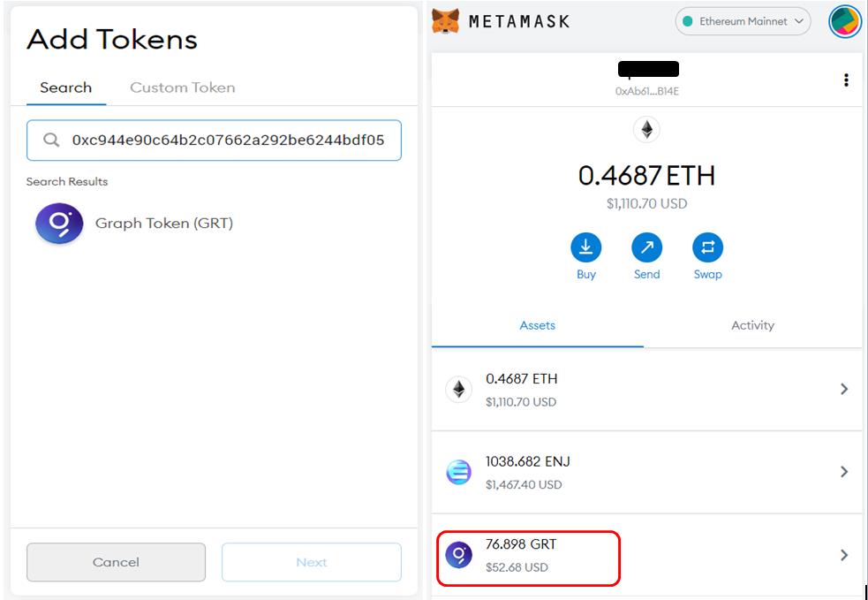This screenshot has height=600, width=868.
Task: Click the Send arrow icon button
Action: (x=646, y=247)
